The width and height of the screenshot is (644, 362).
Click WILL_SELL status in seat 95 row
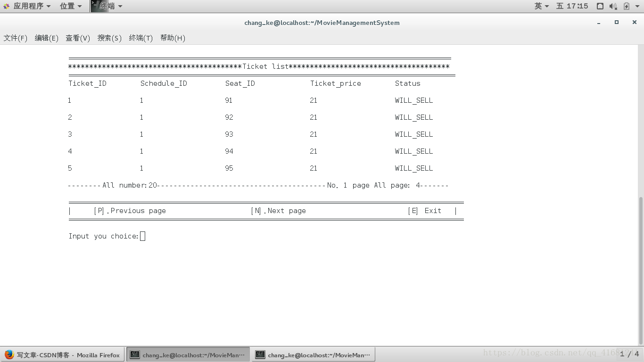414,168
